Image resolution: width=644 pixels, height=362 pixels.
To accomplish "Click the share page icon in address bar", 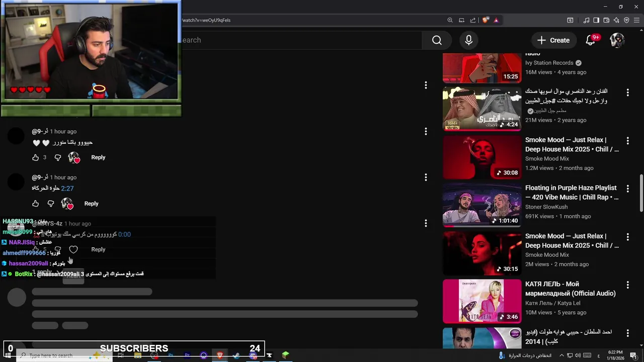I will click(x=473, y=20).
